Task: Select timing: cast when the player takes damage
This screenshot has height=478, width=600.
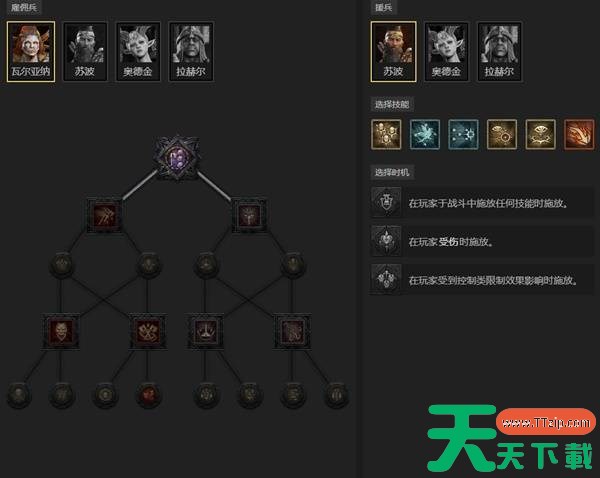Action: tap(482, 241)
